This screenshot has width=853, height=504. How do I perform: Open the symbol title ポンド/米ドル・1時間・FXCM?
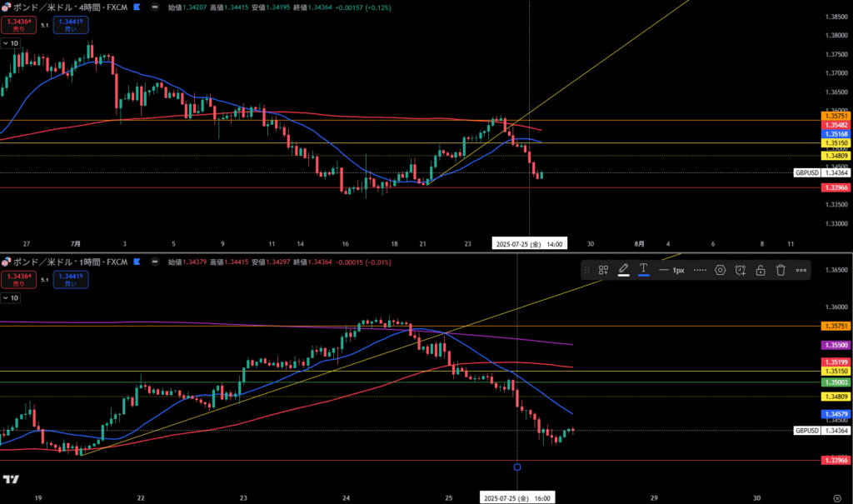click(70, 262)
